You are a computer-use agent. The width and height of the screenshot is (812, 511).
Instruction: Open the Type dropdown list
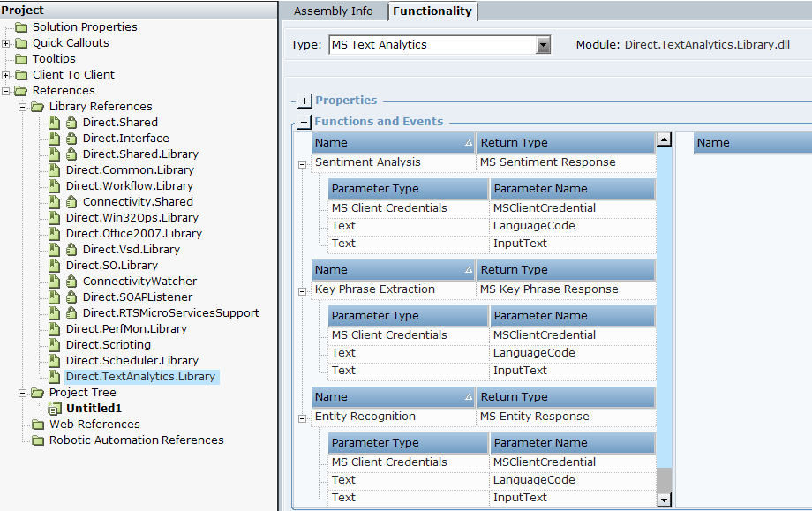tap(544, 45)
